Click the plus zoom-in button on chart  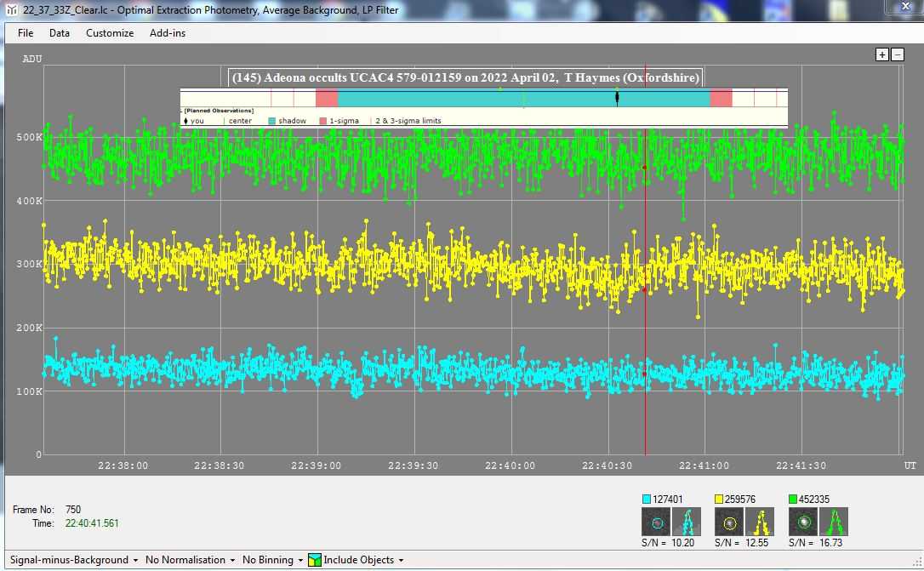point(882,54)
